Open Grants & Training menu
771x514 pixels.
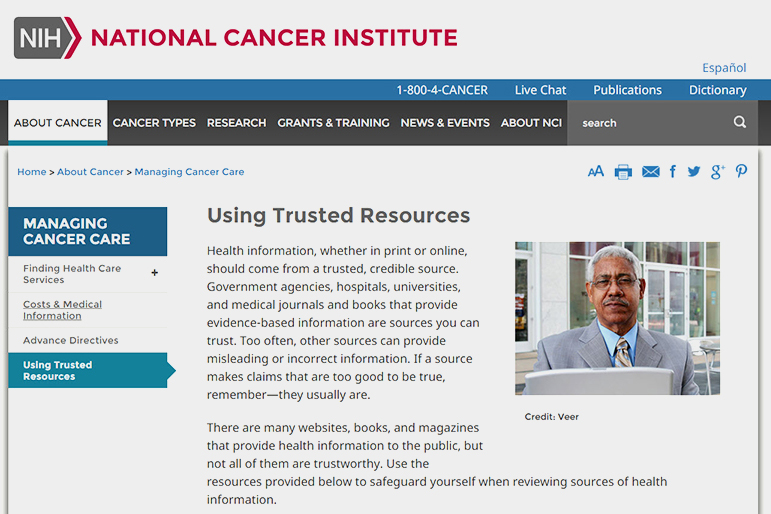coord(333,123)
